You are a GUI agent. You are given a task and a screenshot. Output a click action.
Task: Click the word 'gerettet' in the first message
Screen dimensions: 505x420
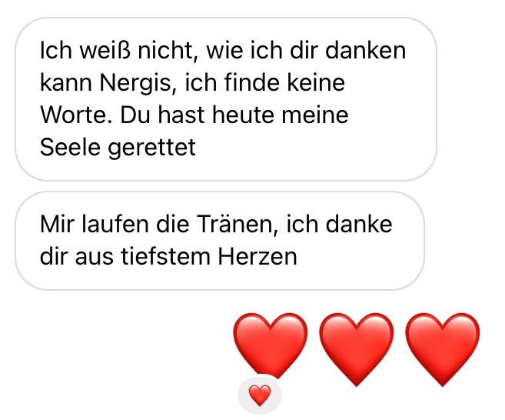(151, 148)
